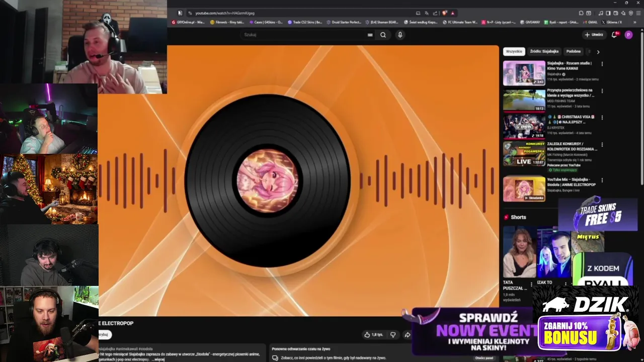Open options menu for Przynęta powierzchniowa video

(x=602, y=91)
